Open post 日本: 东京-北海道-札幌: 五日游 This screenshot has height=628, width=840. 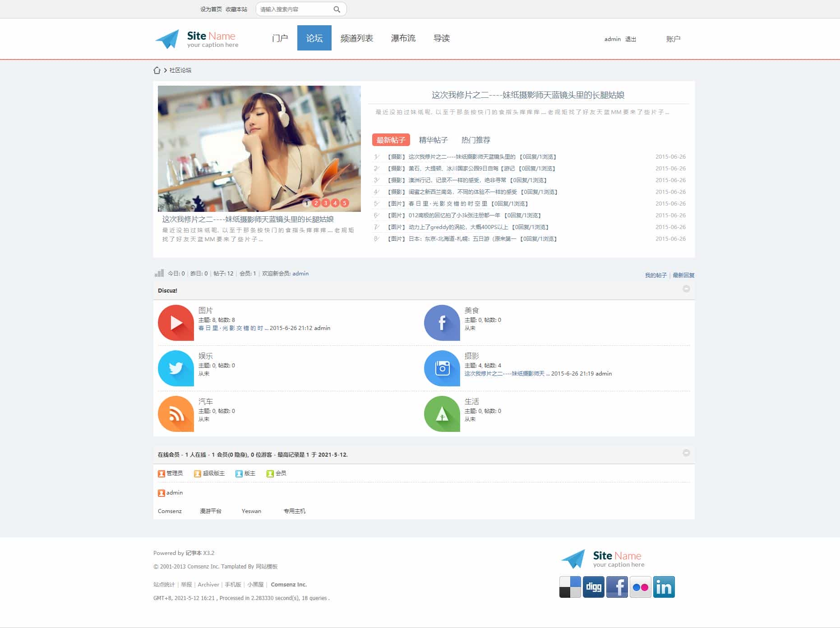[x=462, y=239]
